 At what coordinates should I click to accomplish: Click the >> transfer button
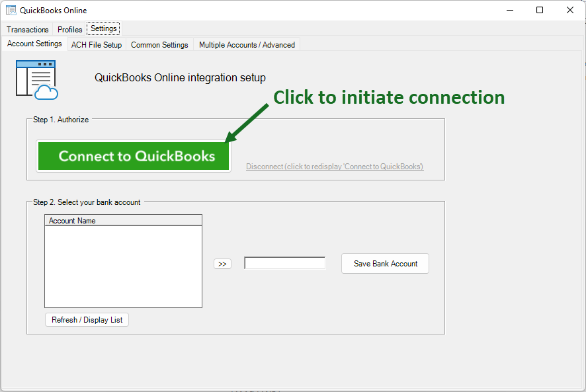222,264
